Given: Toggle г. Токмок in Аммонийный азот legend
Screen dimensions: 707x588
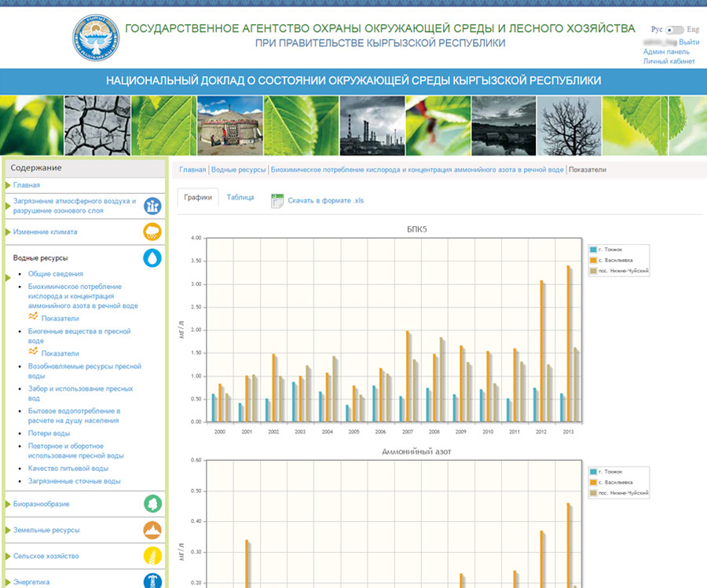Looking at the screenshot, I should pos(606,472).
